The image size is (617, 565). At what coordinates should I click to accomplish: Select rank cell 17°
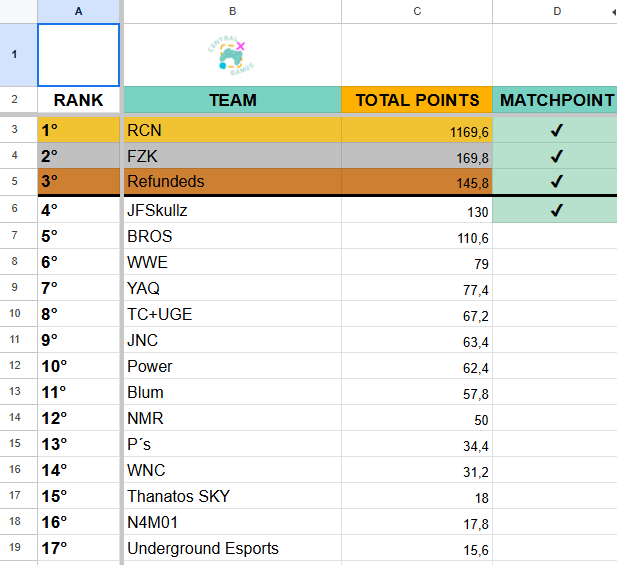point(79,547)
